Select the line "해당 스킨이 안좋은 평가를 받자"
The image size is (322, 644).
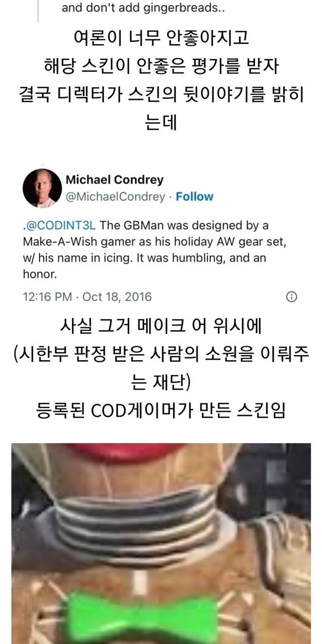[x=161, y=66]
